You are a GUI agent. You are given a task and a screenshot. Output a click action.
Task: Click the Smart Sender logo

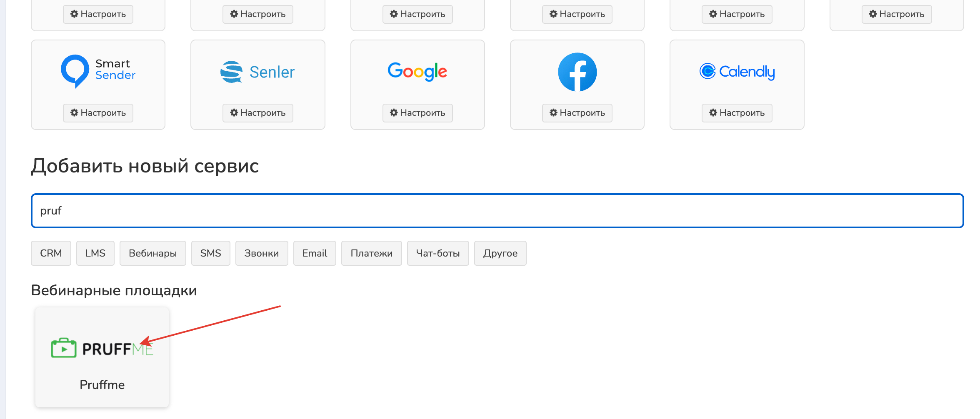click(98, 71)
